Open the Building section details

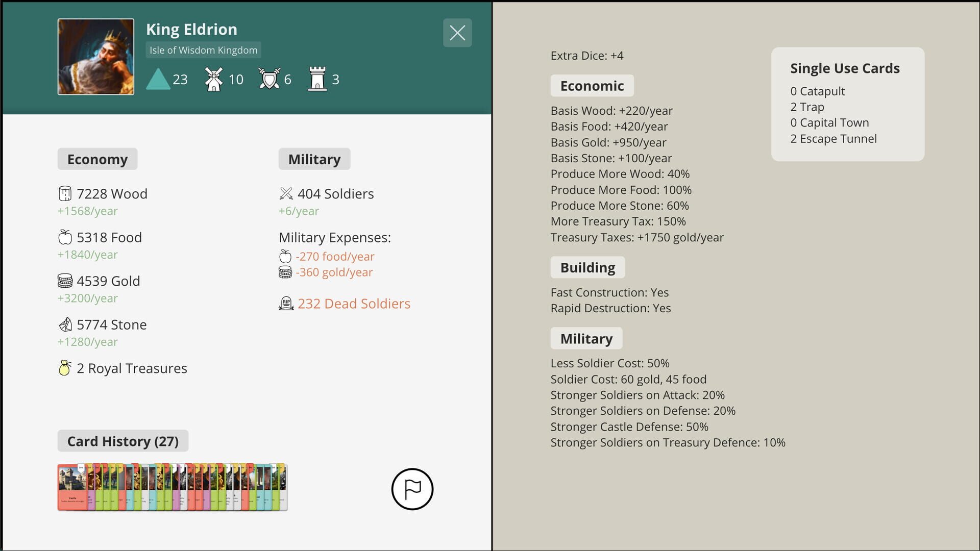click(587, 267)
